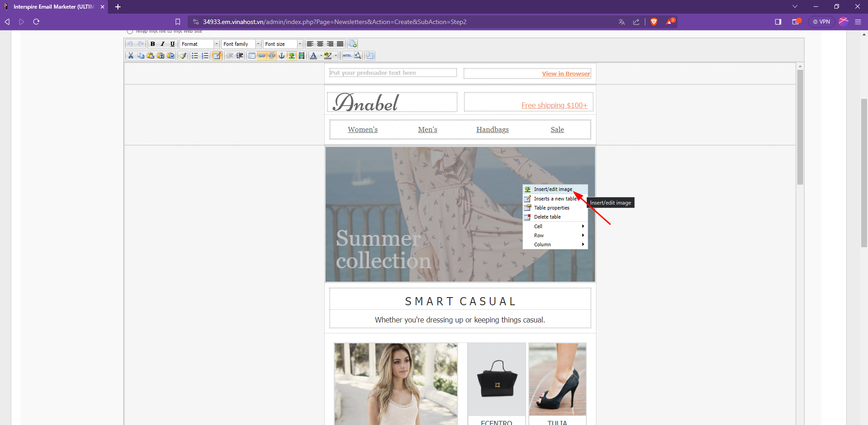
Task: Click the insert image tree icon
Action: click(292, 56)
